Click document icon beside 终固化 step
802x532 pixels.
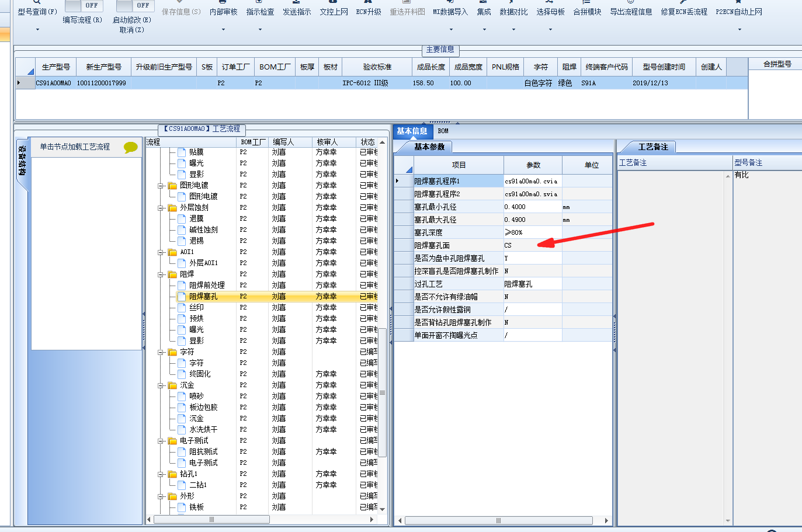182,374
